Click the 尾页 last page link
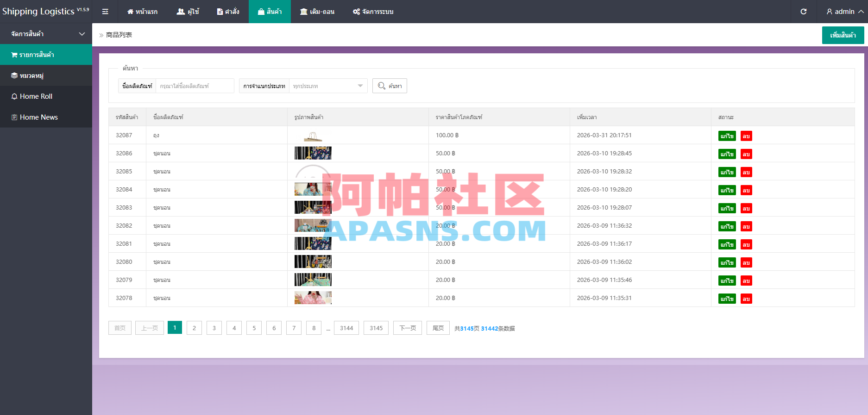The width and height of the screenshot is (868, 415). pos(438,328)
